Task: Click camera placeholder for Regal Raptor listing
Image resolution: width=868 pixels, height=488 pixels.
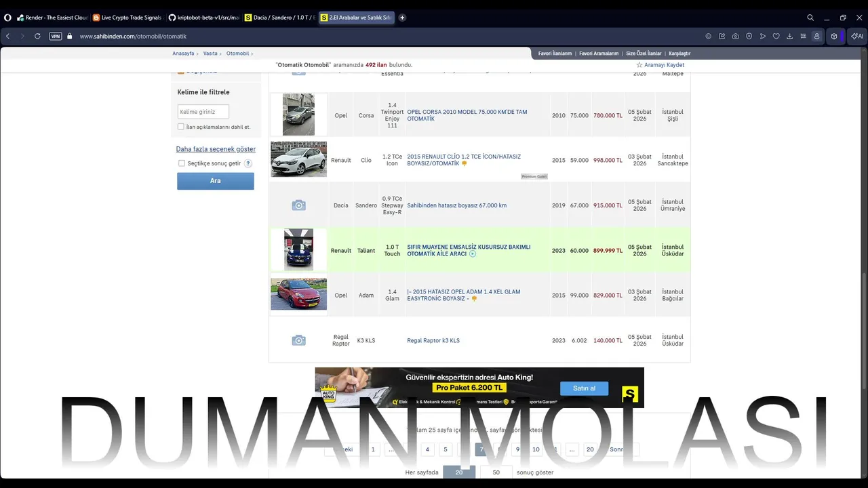Action: [x=298, y=340]
